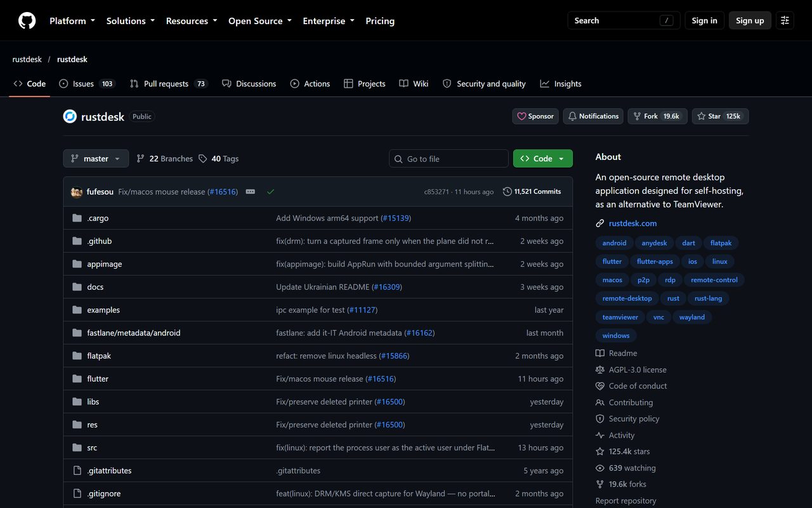Click the heart Sponsor button
This screenshot has width=812, height=508.
[535, 116]
